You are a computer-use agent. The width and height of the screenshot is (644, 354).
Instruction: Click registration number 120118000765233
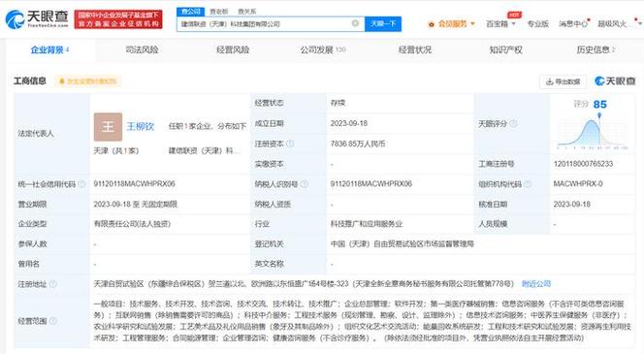pyautogui.click(x=583, y=164)
